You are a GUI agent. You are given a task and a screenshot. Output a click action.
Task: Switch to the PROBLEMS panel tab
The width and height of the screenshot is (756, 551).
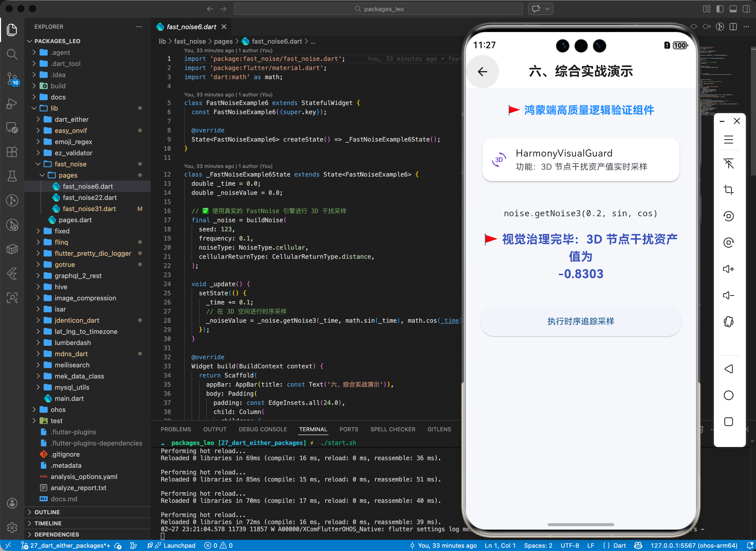(x=176, y=429)
